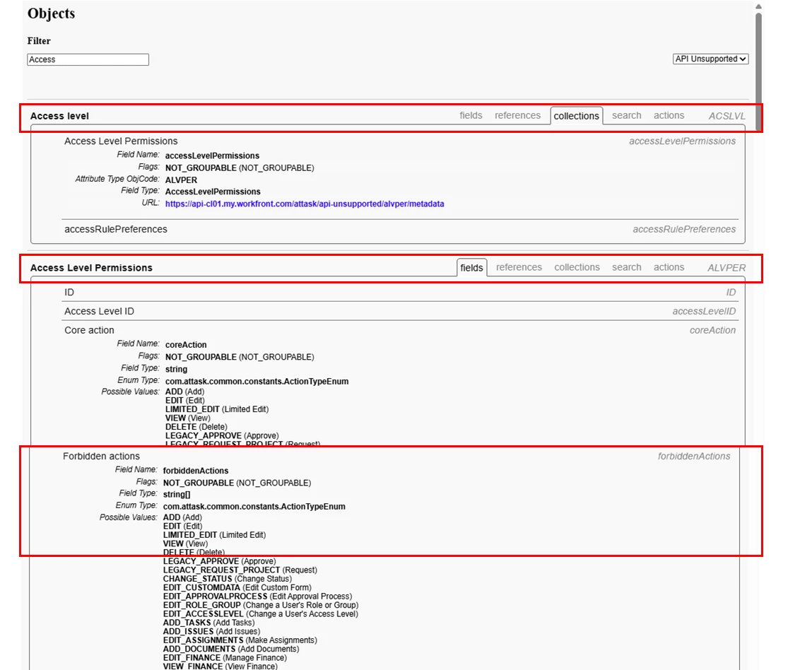Open the API Unsupported dropdown
The width and height of the screenshot is (812, 670).
(710, 59)
